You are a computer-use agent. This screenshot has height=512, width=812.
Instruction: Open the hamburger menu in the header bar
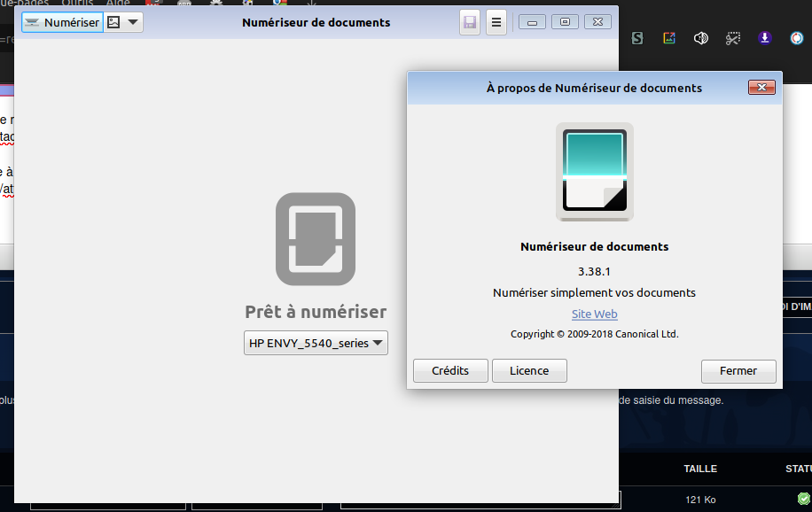(x=496, y=22)
